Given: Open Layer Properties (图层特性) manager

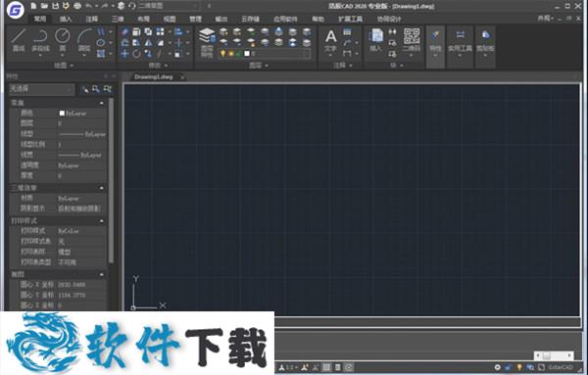Looking at the screenshot, I should [207, 42].
